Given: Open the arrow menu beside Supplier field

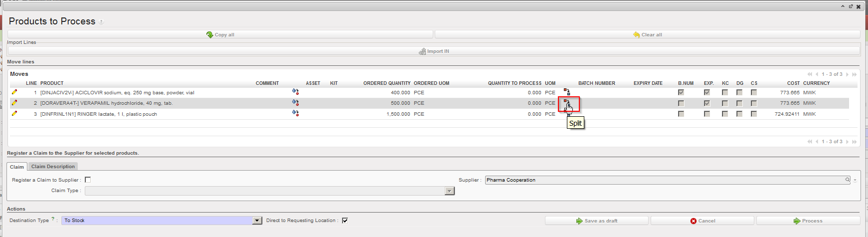Looking at the screenshot, I should (x=855, y=180).
